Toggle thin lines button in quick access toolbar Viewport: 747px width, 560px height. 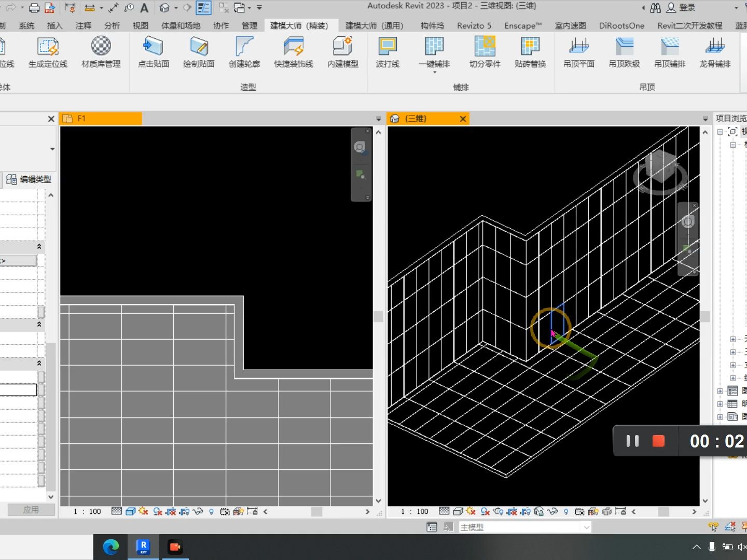click(203, 8)
